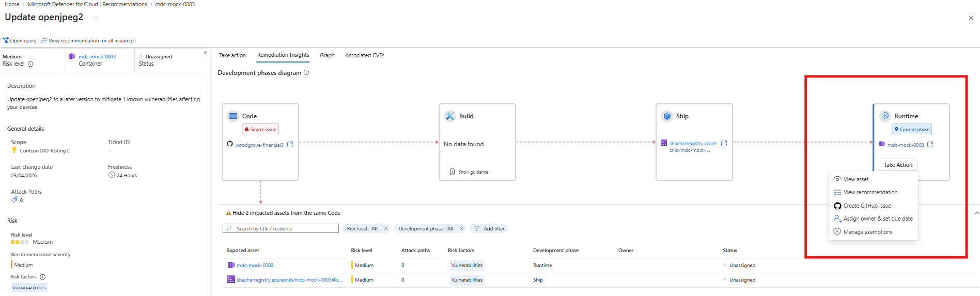Collapse the left details panel chevron
Viewport: 980px width, 296px height.
[205, 53]
